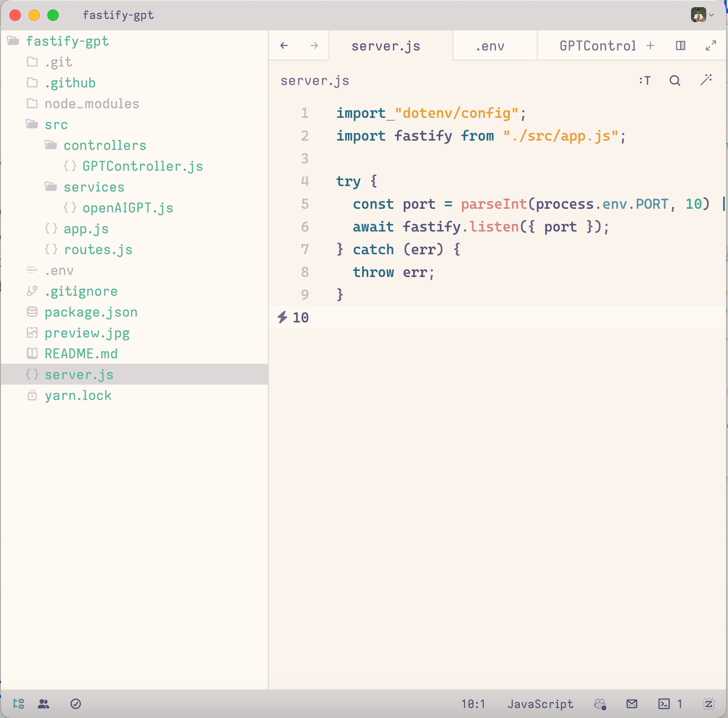Click the "./src/app.js" string on line 2

(x=561, y=136)
